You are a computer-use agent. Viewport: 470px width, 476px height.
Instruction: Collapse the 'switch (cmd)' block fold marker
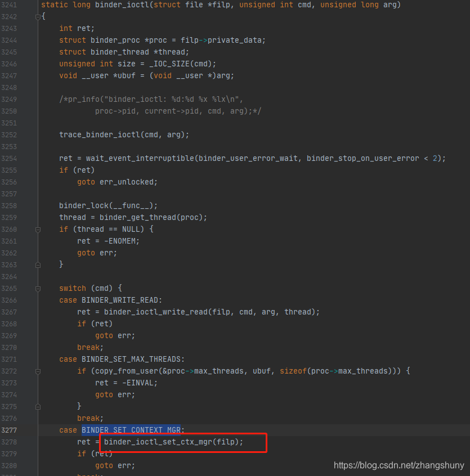(x=38, y=289)
